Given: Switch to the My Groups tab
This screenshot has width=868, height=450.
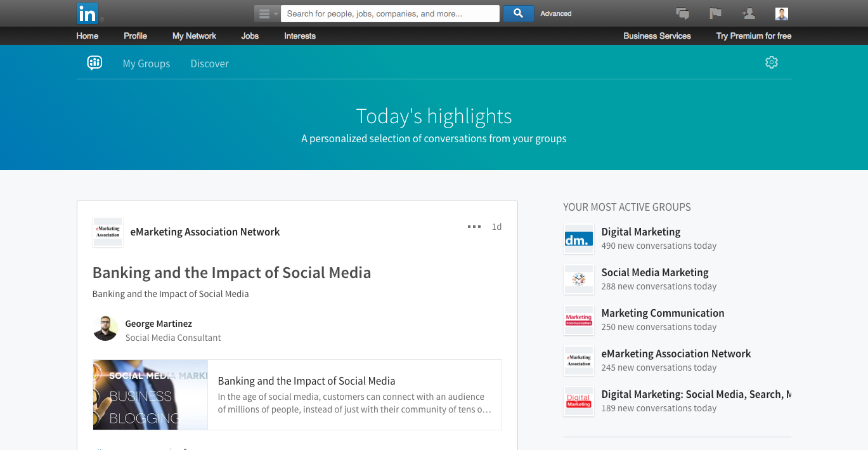Looking at the screenshot, I should point(146,63).
